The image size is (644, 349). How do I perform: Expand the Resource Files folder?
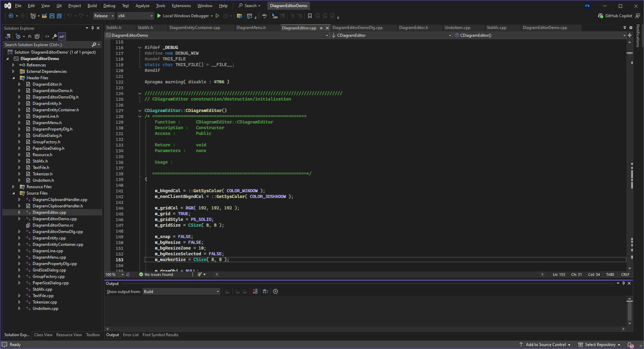(x=13, y=187)
